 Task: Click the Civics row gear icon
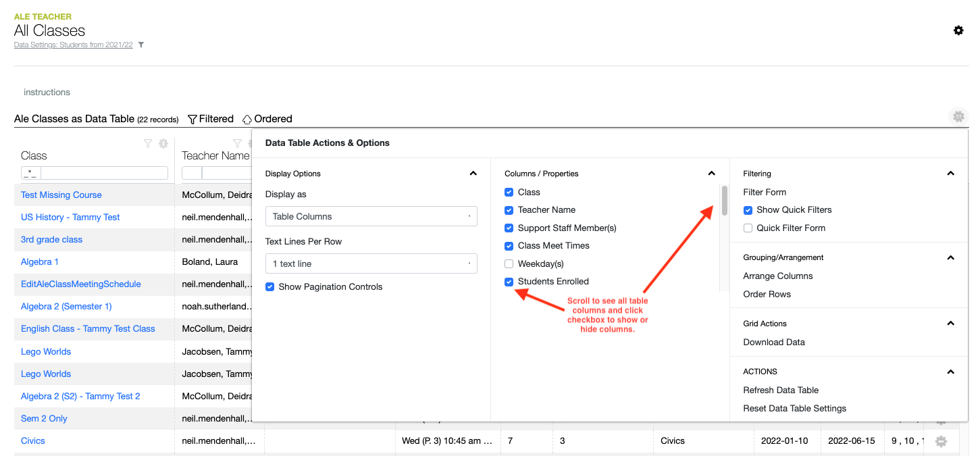coord(941,441)
